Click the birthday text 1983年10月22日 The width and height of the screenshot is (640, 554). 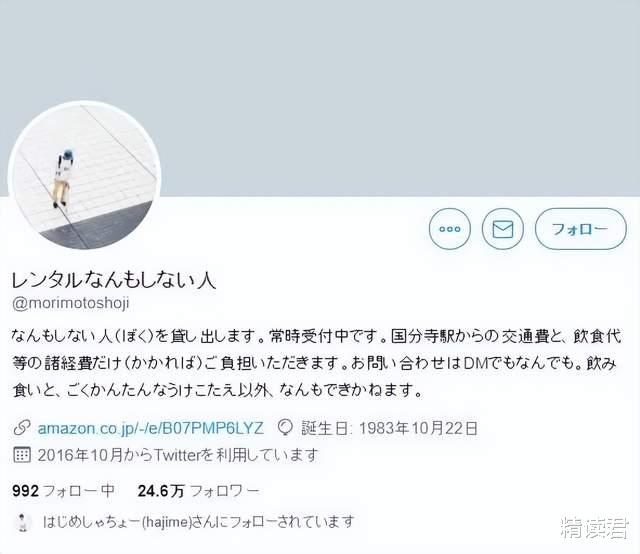418,428
